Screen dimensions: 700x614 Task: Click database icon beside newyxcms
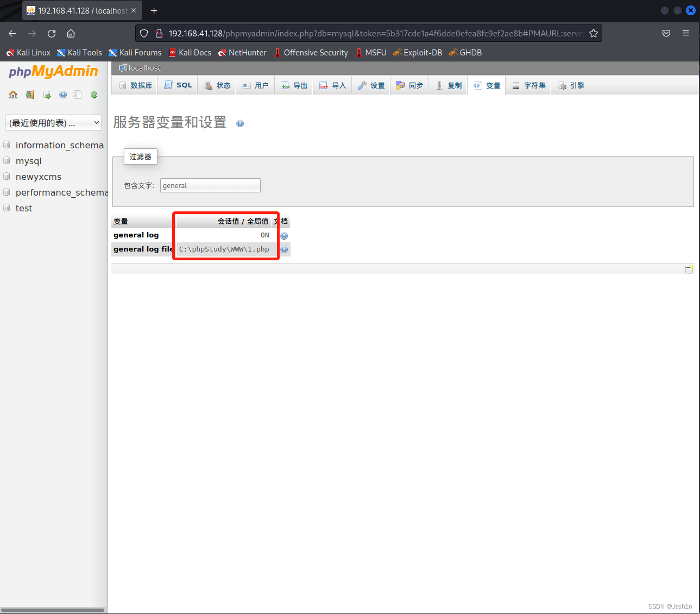coord(7,177)
